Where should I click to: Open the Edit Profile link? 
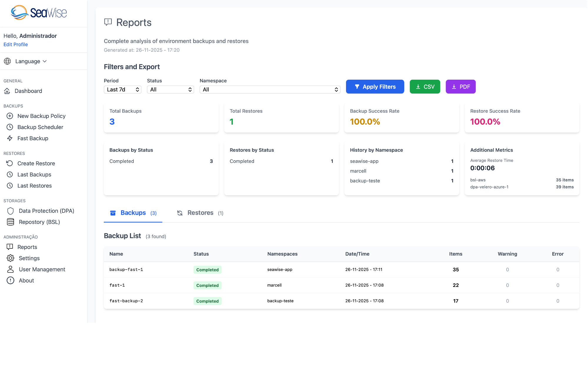click(x=16, y=44)
